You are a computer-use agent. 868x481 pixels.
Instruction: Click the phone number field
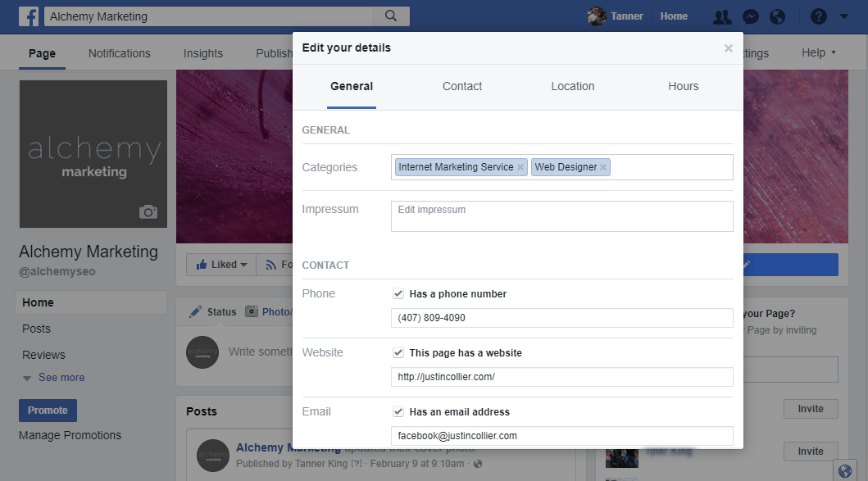(x=562, y=318)
